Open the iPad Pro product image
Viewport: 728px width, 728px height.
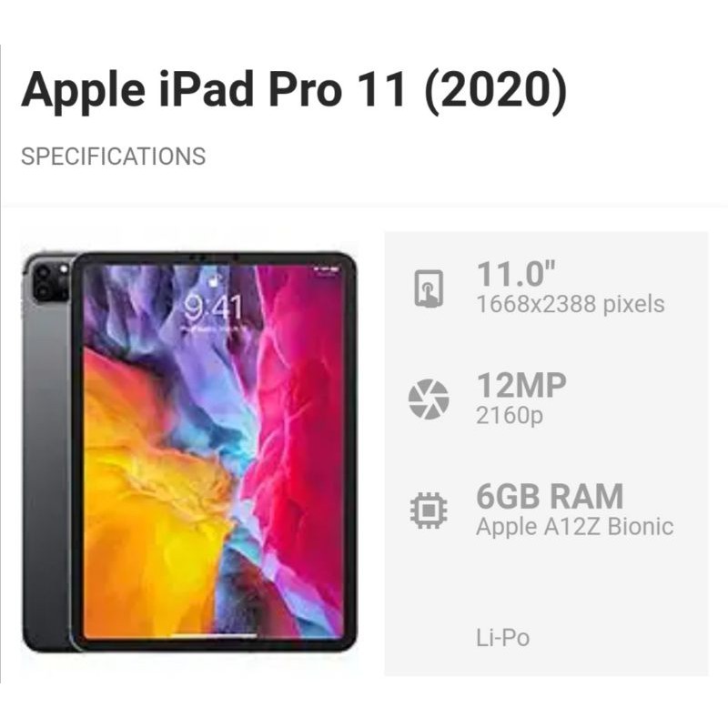click(190, 452)
